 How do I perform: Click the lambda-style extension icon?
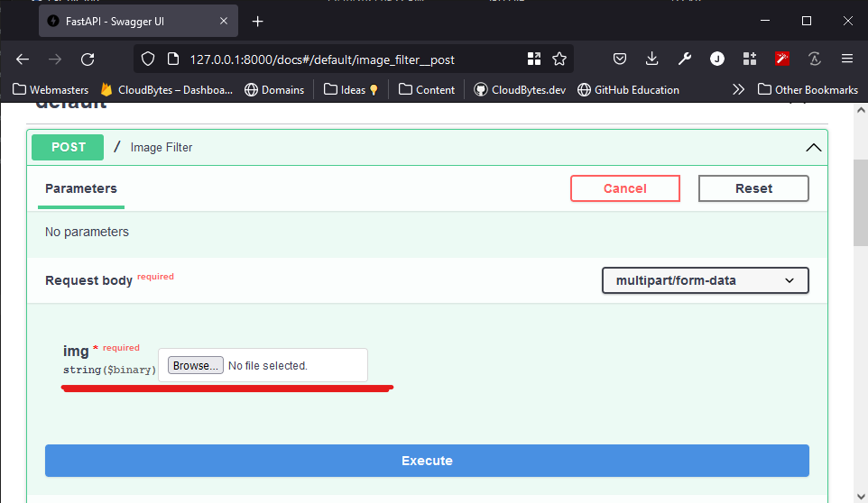tap(814, 59)
